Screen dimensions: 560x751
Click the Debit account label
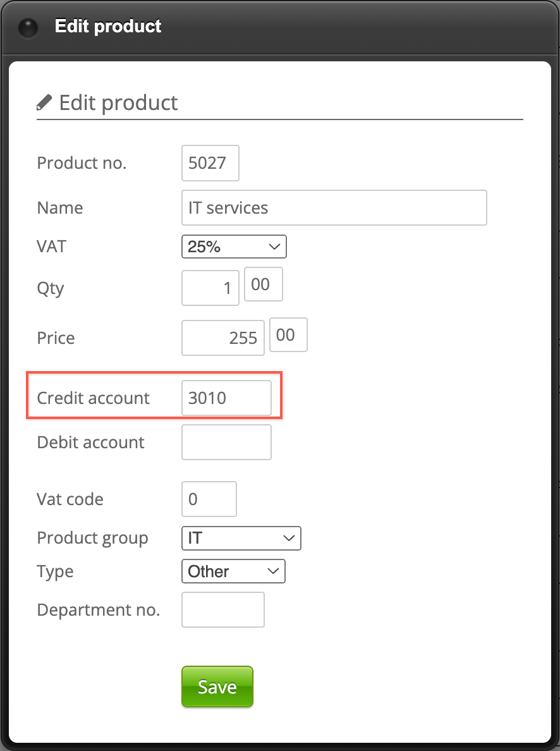pyautogui.click(x=91, y=443)
